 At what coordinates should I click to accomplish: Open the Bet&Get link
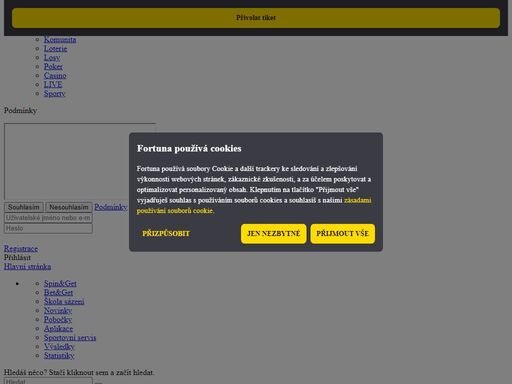pos(58,293)
